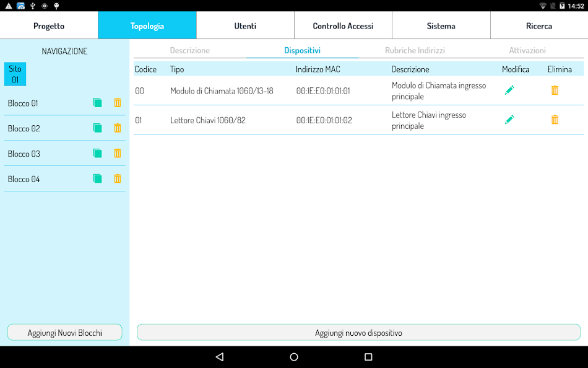Delete Blocco 02 using its trash icon
The image size is (588, 368).
[x=118, y=128]
